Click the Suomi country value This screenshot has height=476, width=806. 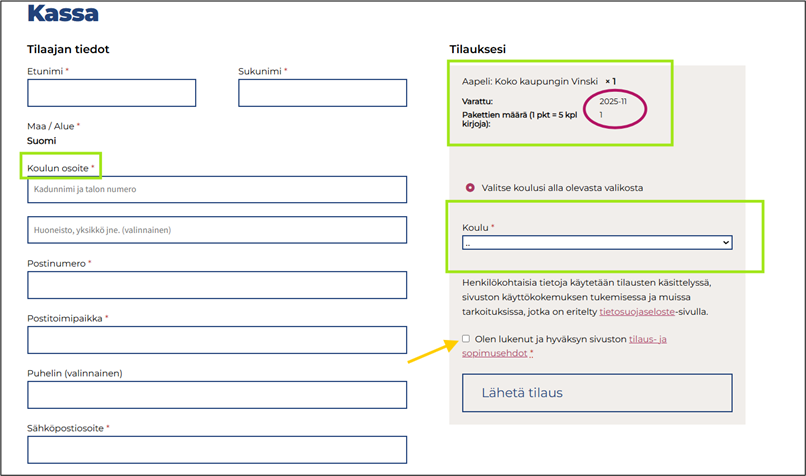pyautogui.click(x=41, y=141)
